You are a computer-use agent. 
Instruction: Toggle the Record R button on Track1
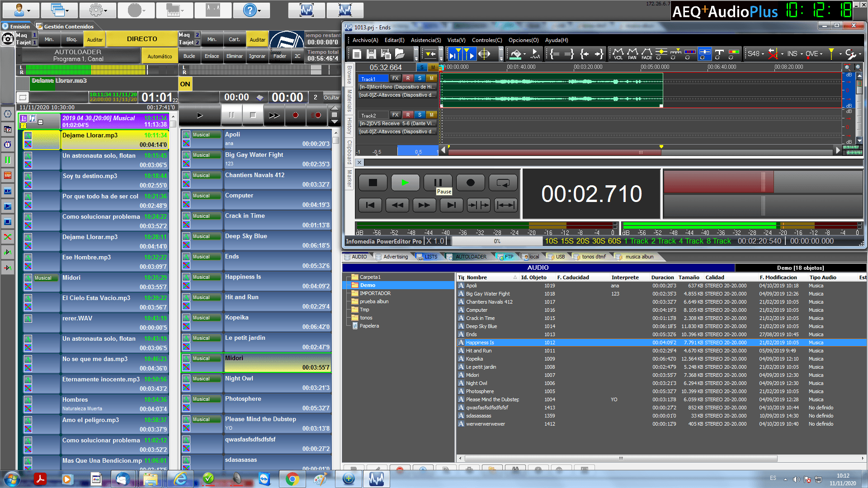point(408,78)
